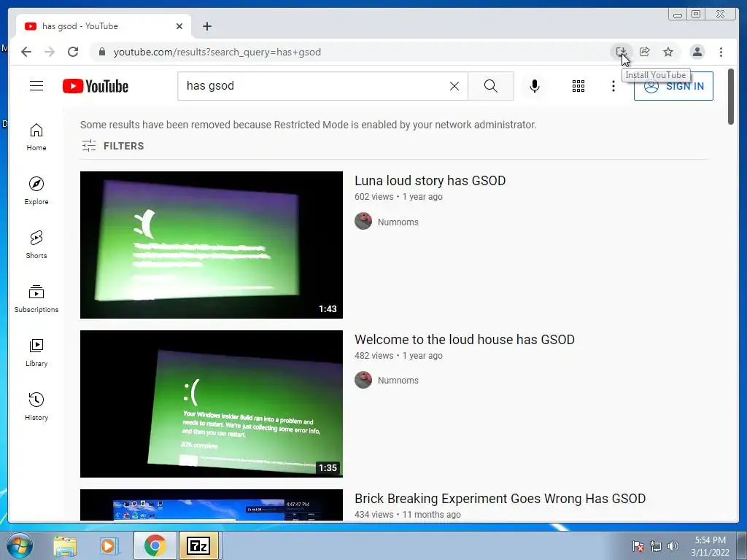Open Numnoms channel under Welcome to loud house
747x560 pixels.
tap(398, 381)
